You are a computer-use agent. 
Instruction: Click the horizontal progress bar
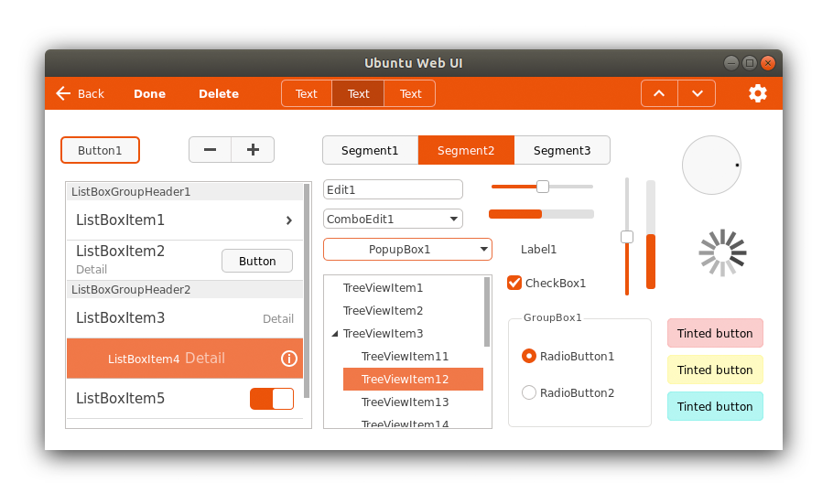541,214
